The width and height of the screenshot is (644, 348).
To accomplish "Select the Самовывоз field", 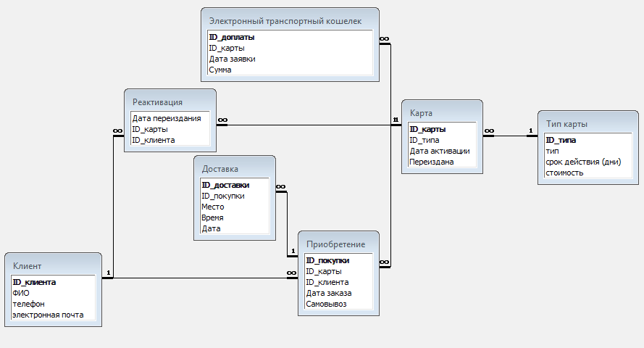I will click(326, 304).
